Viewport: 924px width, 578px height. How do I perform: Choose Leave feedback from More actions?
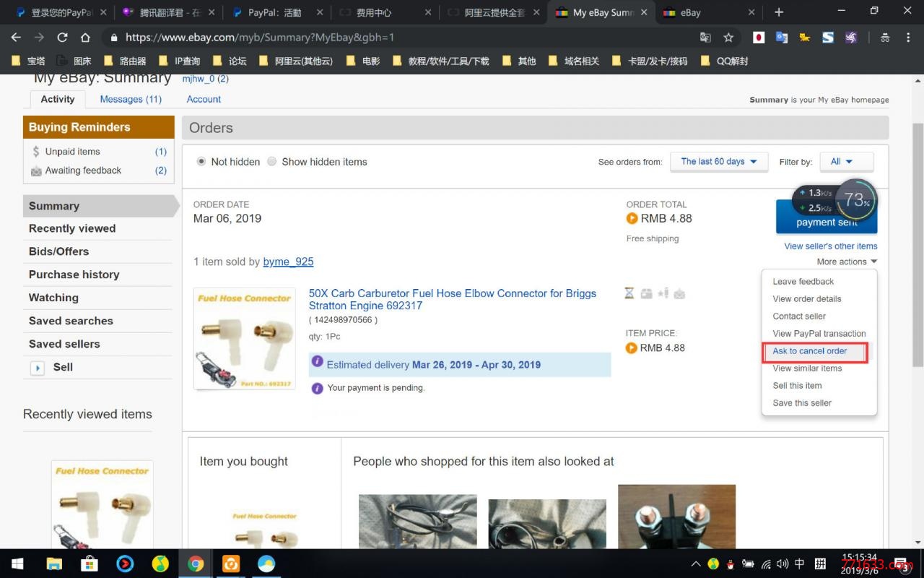coord(803,282)
